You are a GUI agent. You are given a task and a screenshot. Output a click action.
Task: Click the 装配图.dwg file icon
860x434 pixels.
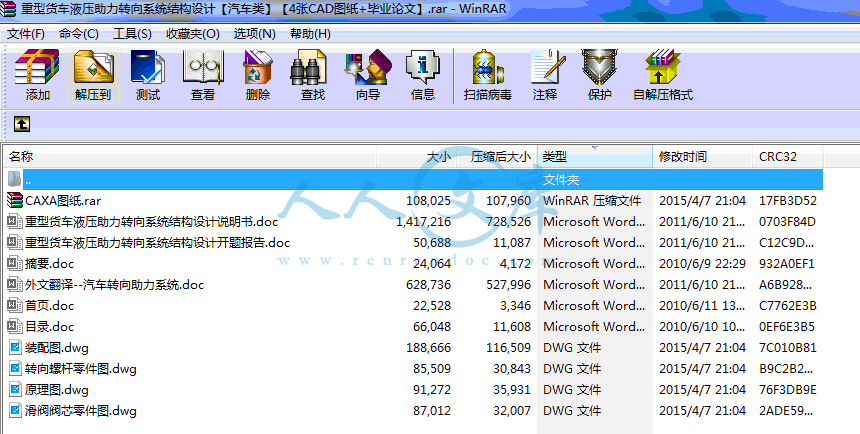15,347
